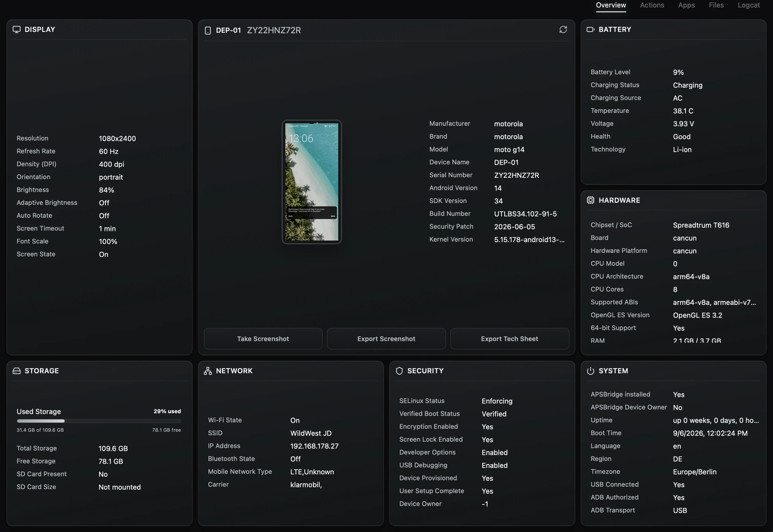Click the Security shield icon
This screenshot has height=532, width=773.
coord(399,371)
